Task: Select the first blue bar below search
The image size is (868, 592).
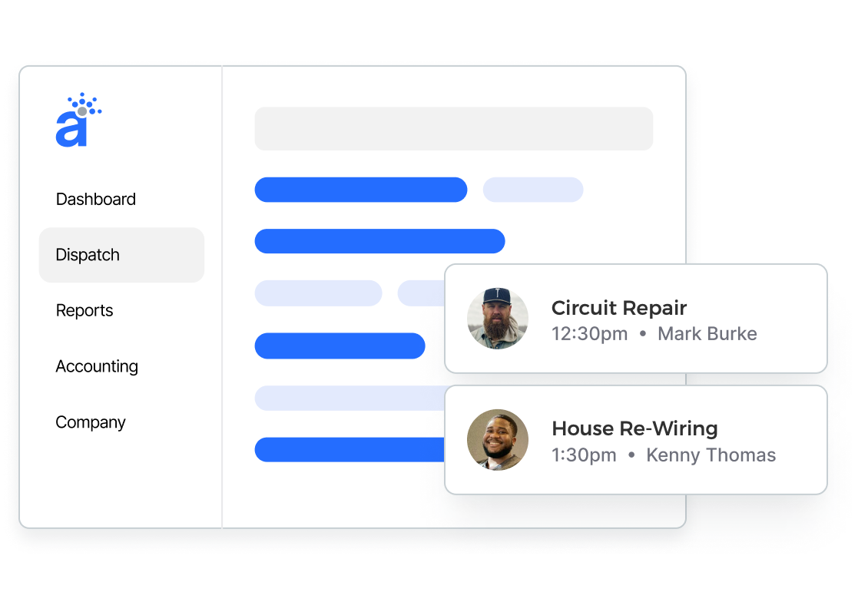Action: (361, 190)
